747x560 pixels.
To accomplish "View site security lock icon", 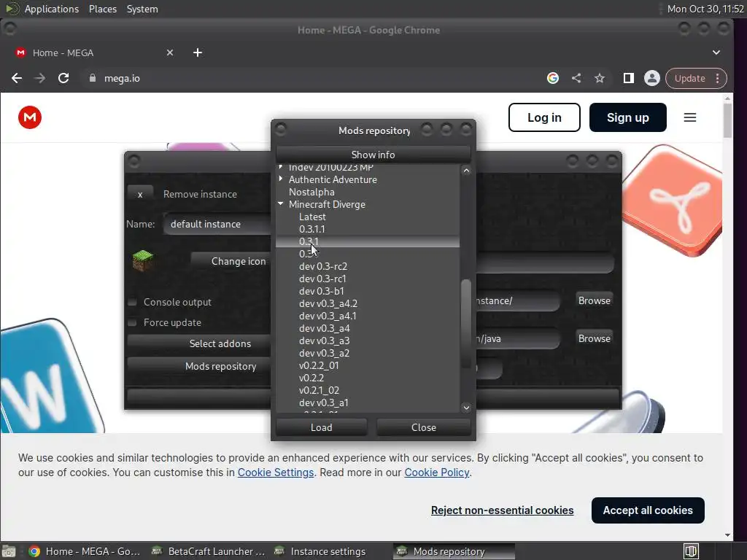I will point(93,78).
